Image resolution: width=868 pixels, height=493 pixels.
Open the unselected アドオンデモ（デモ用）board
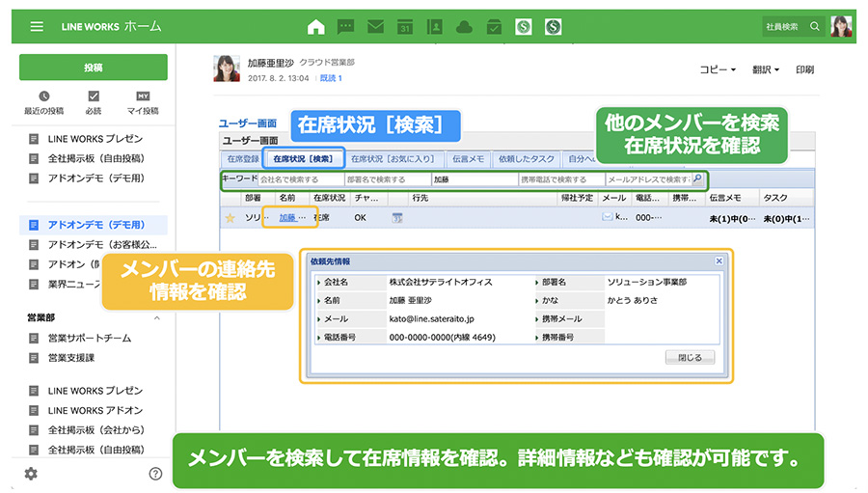96,178
